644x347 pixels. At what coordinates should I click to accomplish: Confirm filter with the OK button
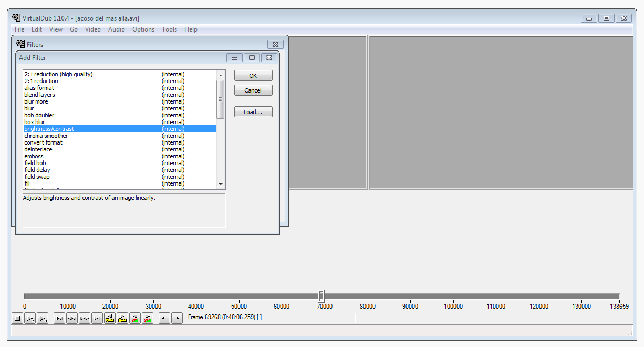pyautogui.click(x=253, y=76)
